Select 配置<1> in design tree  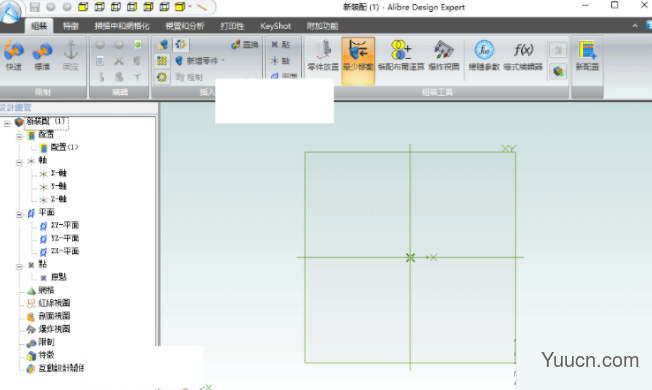tap(64, 147)
